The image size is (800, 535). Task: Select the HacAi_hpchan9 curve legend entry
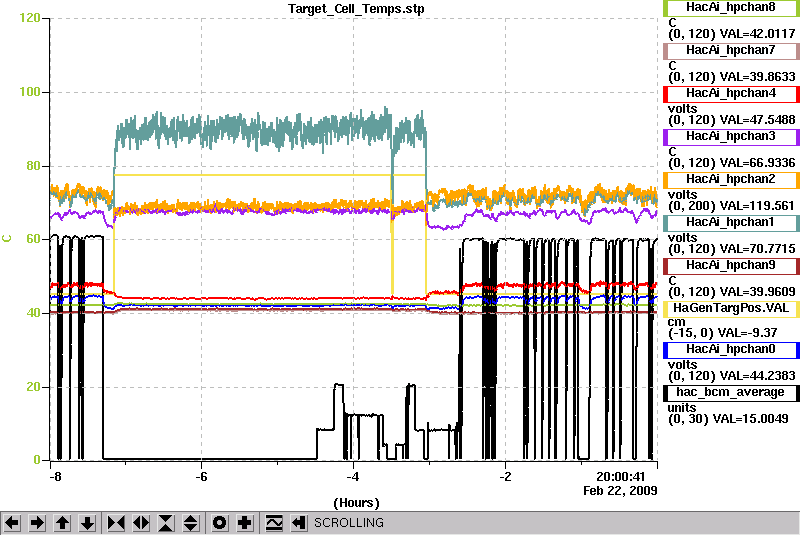(731, 266)
